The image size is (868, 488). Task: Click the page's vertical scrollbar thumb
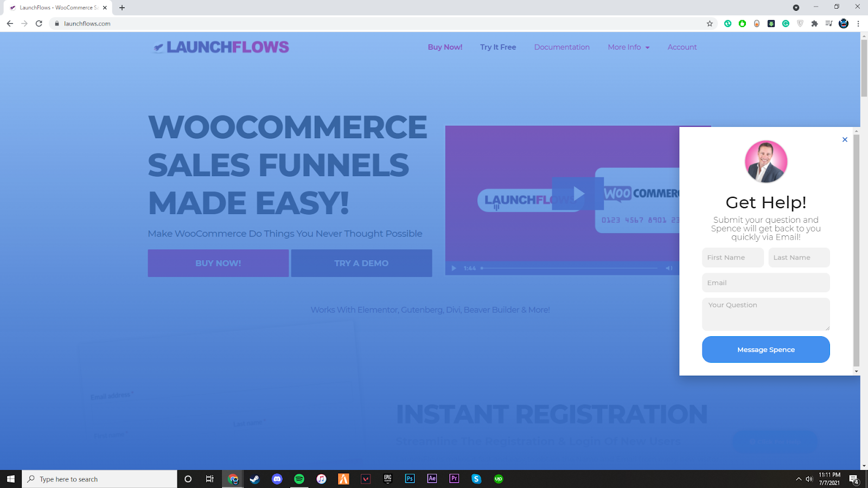[x=864, y=68]
